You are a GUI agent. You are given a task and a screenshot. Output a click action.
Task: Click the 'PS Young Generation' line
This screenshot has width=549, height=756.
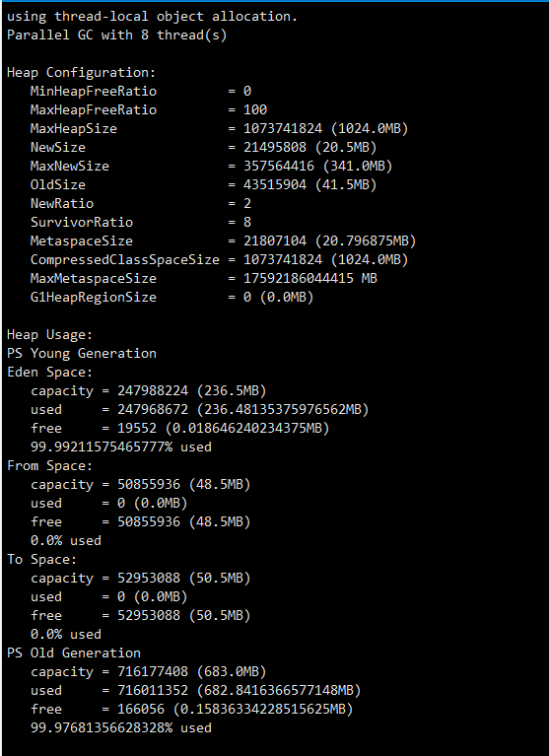pyautogui.click(x=82, y=354)
